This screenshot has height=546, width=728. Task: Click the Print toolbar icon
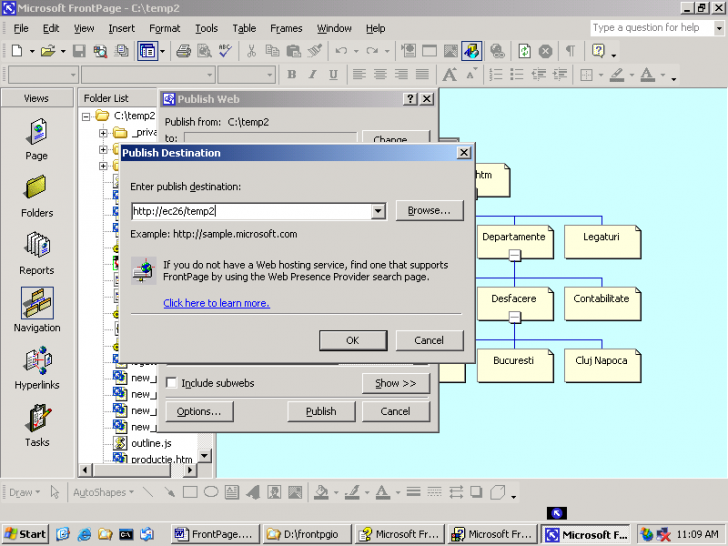183,50
